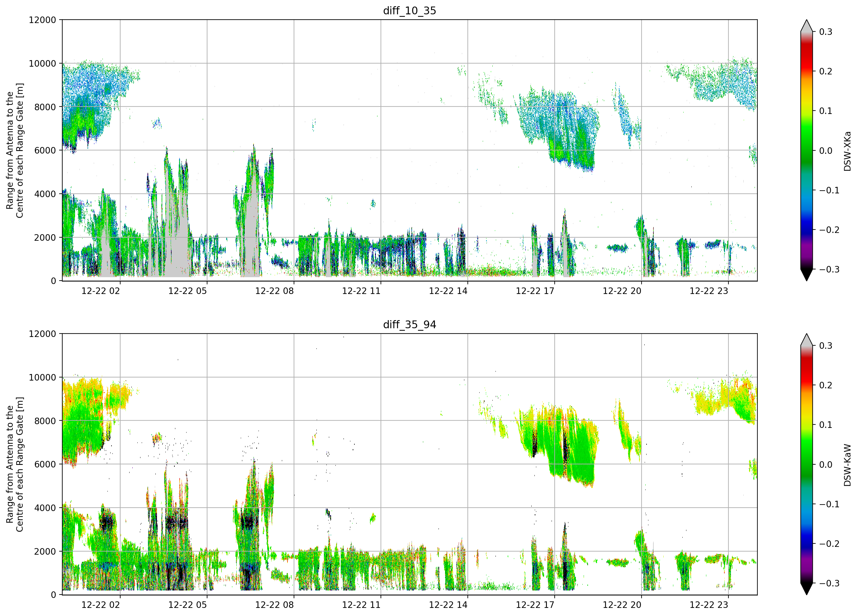Click the −0.2 tick on DSW-KaW colorbar
This screenshot has width=858, height=616.
(x=829, y=544)
